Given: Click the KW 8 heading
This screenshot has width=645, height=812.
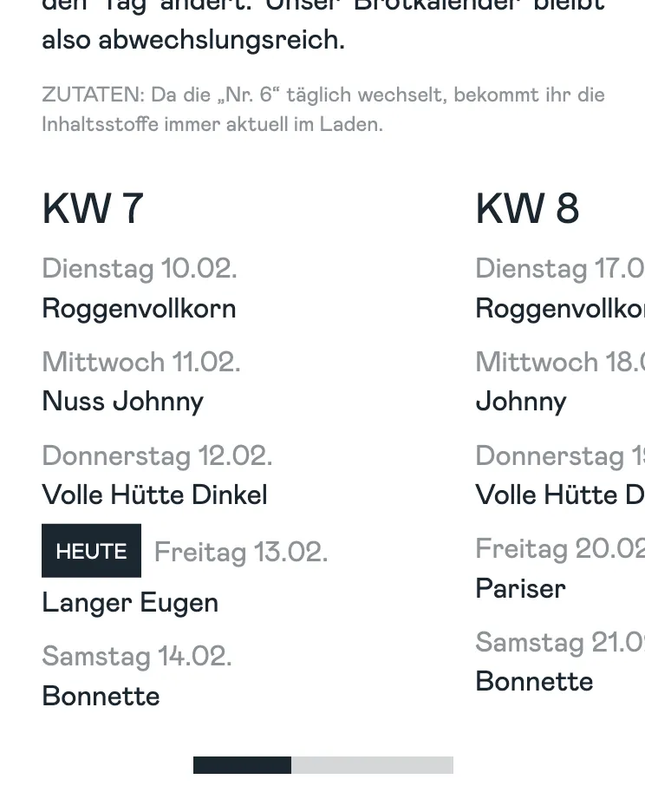Looking at the screenshot, I should click(x=527, y=209).
